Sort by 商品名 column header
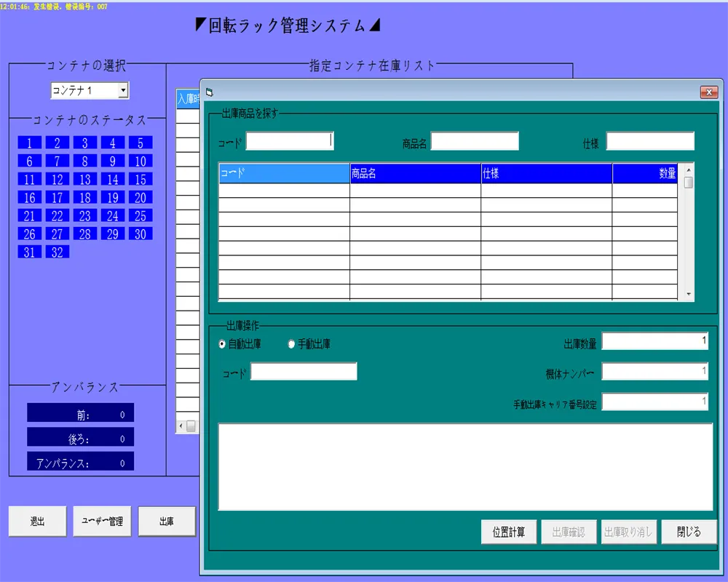728x582 pixels. coord(415,174)
